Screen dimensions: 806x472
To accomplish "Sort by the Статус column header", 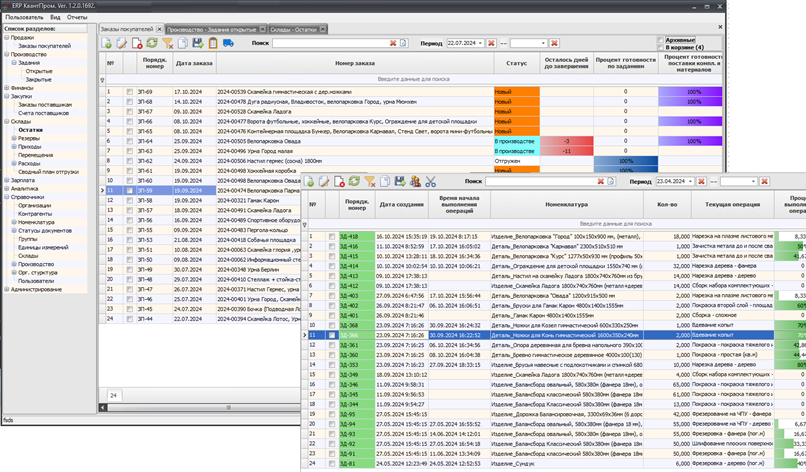I will pyautogui.click(x=516, y=63).
